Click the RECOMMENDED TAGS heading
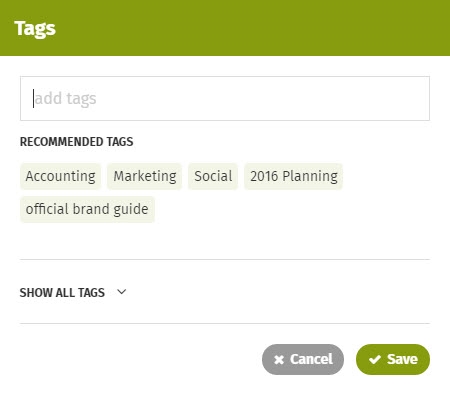The width and height of the screenshot is (450, 395). coord(76,142)
